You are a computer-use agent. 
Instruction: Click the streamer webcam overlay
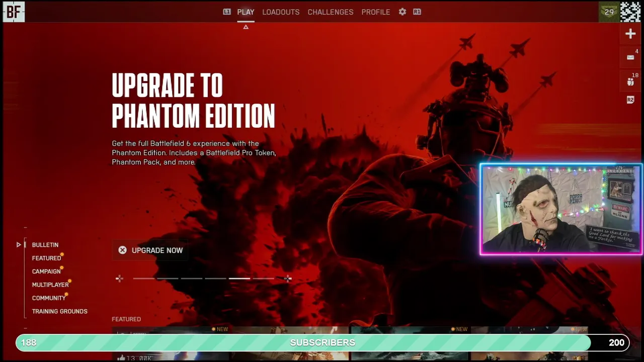(561, 209)
